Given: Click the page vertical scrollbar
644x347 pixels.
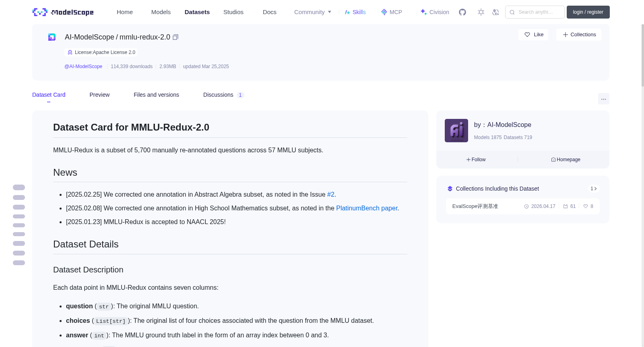Looking at the screenshot, I should (642, 55).
